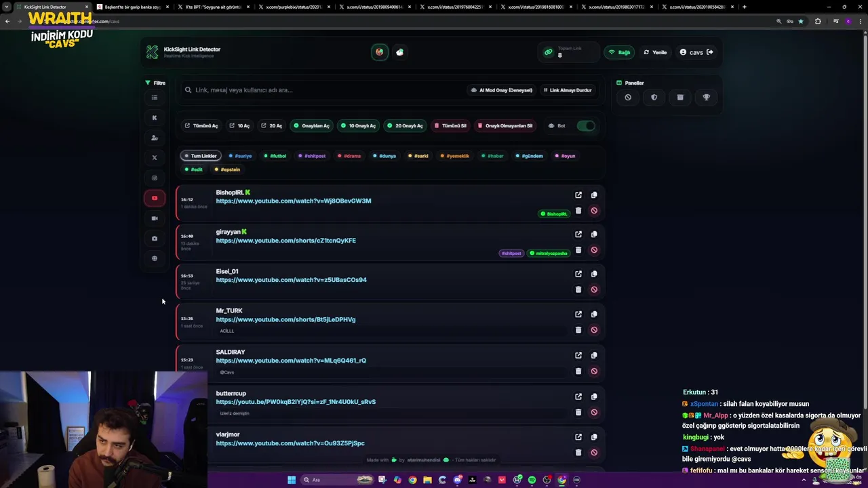Click 10 Onaylı Aç button
This screenshot has width=868, height=488.
[358, 126]
